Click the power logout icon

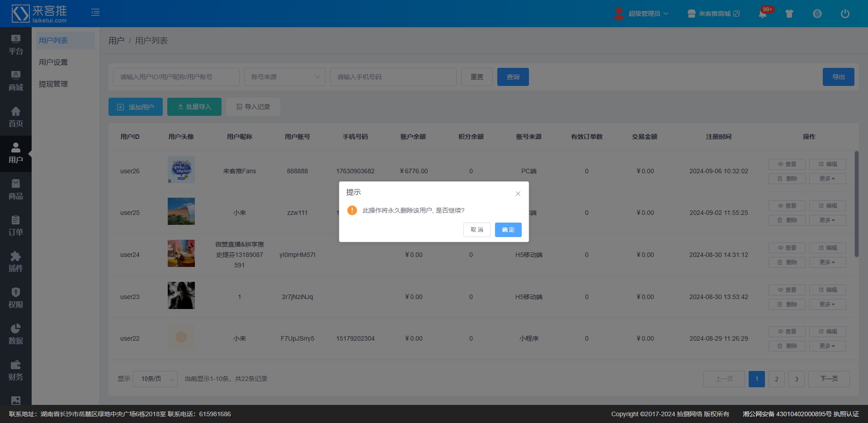pos(844,14)
